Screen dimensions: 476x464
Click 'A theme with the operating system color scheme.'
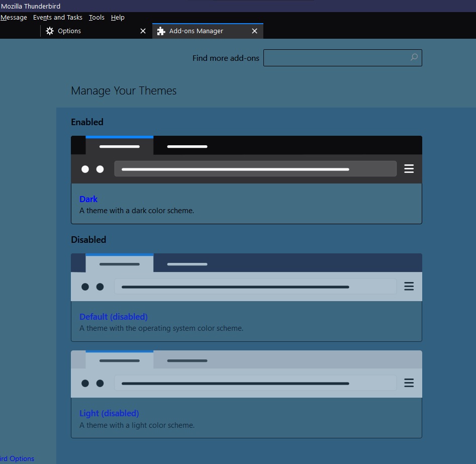(x=161, y=328)
